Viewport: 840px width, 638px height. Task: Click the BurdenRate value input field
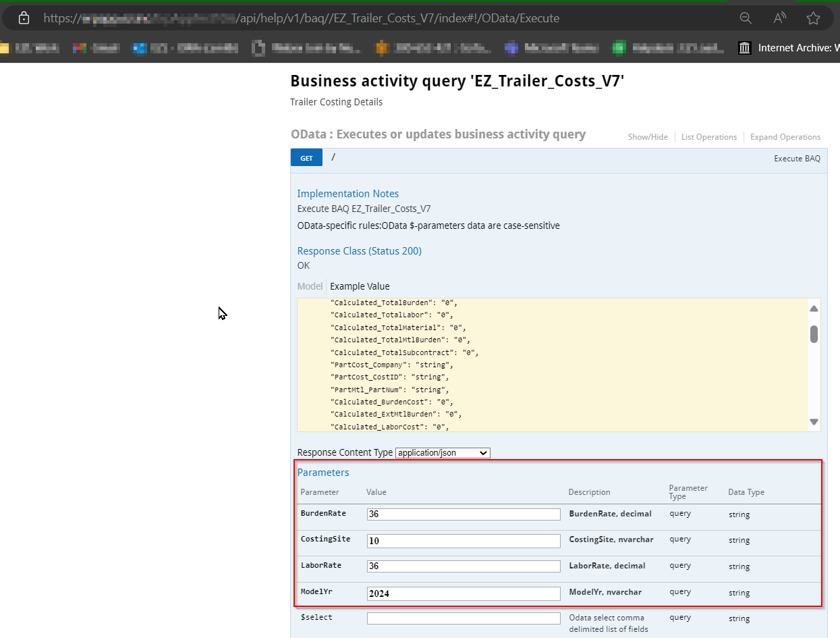464,514
